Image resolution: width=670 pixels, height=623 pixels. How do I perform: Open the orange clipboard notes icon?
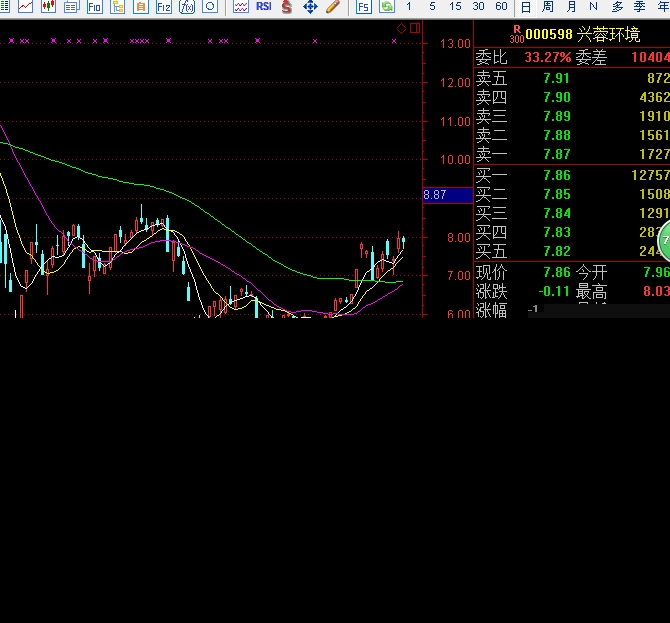[141, 6]
